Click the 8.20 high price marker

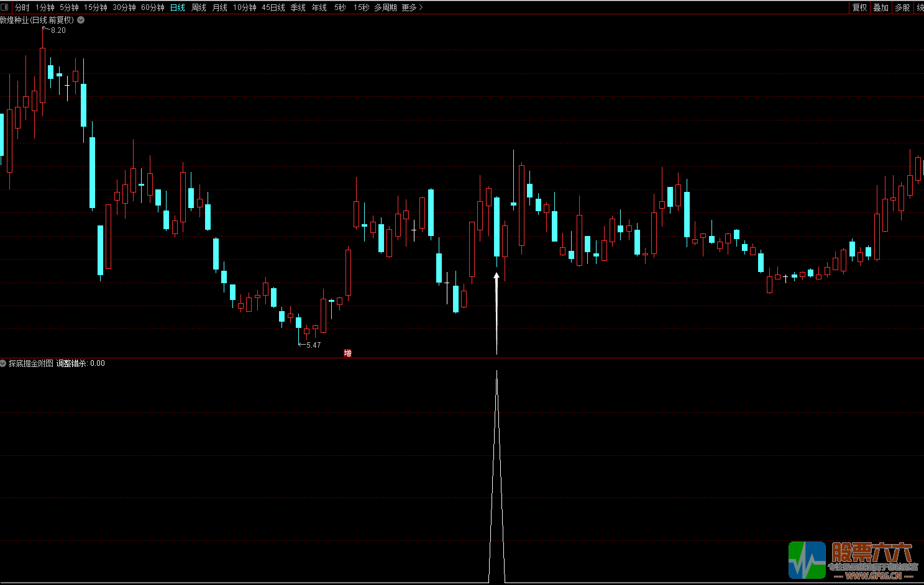pyautogui.click(x=57, y=30)
